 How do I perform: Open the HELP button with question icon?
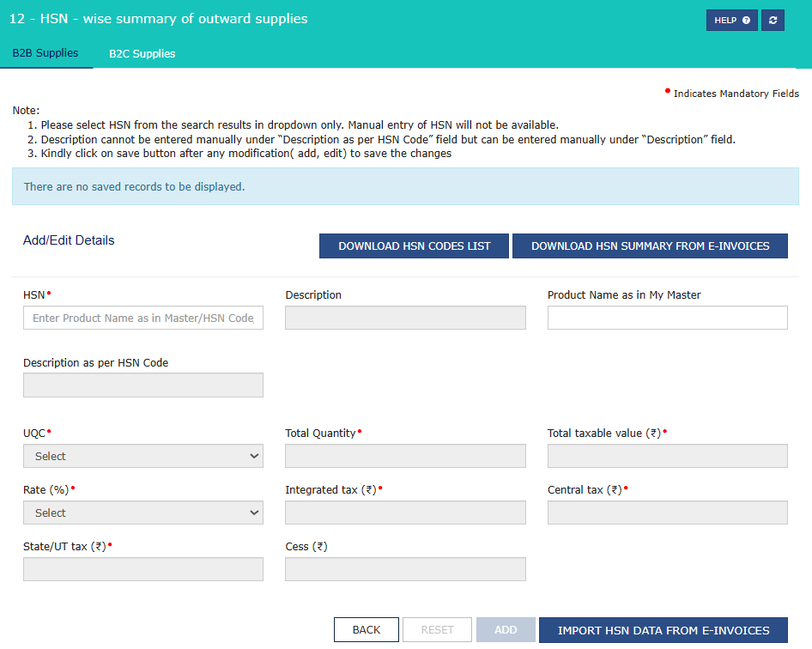(731, 21)
